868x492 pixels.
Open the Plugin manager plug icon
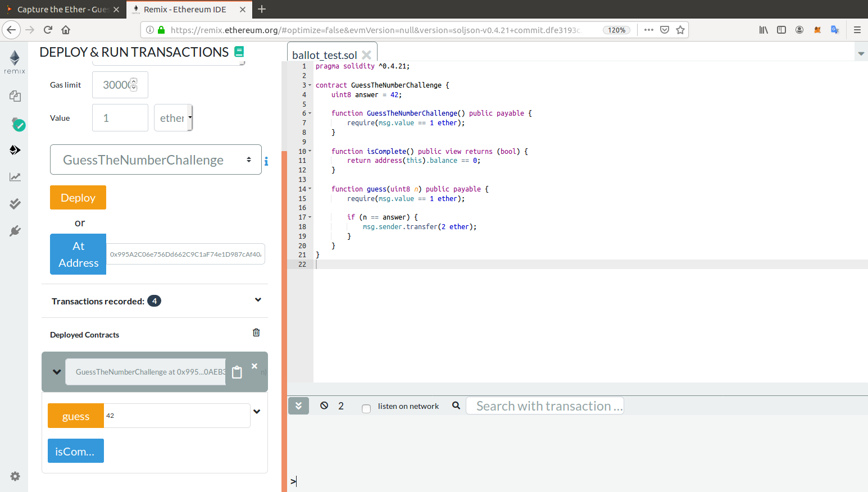pos(15,231)
